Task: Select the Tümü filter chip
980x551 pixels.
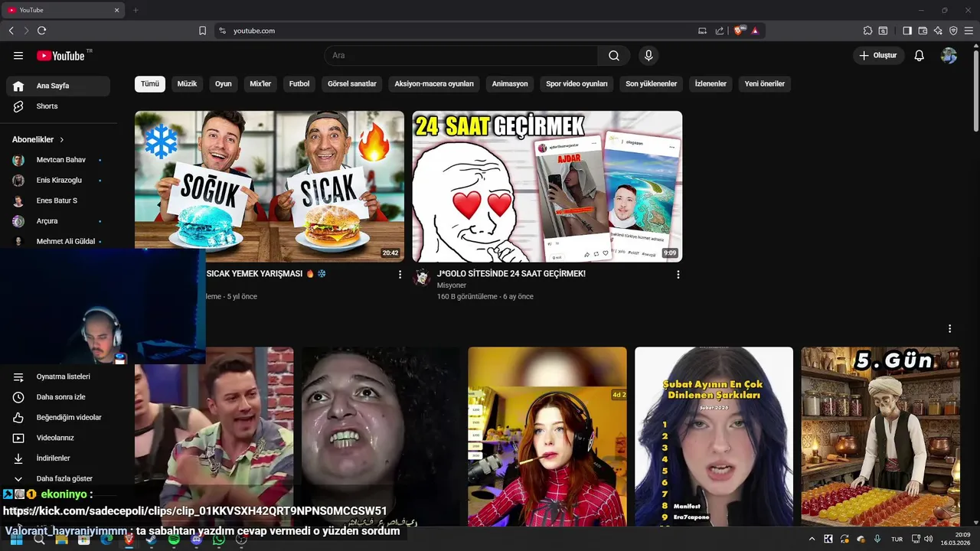Action: click(x=150, y=84)
